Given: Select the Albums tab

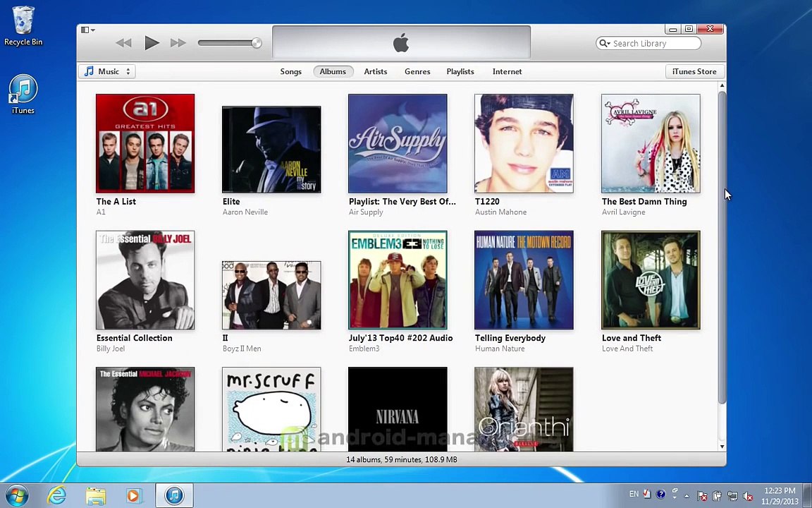Looking at the screenshot, I should click(x=333, y=71).
